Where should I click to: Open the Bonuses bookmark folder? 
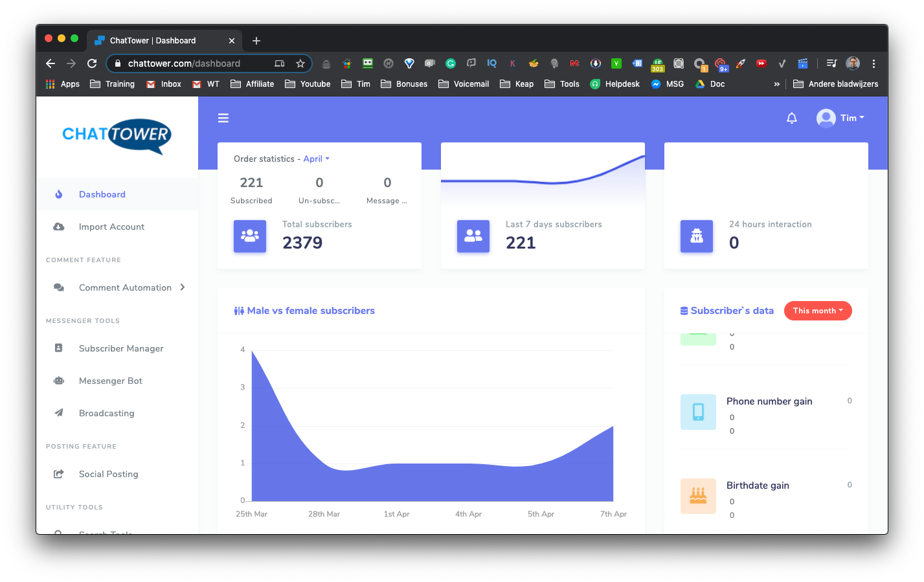point(404,84)
